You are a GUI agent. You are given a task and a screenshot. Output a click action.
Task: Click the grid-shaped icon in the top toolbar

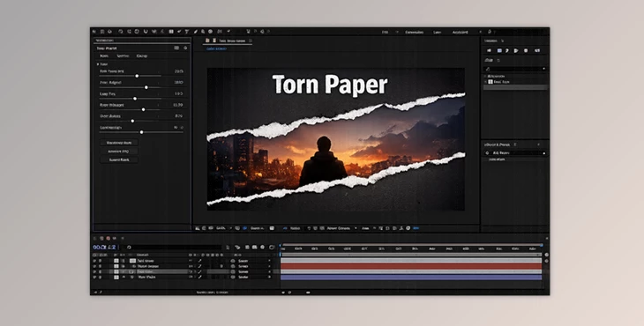pos(171,32)
